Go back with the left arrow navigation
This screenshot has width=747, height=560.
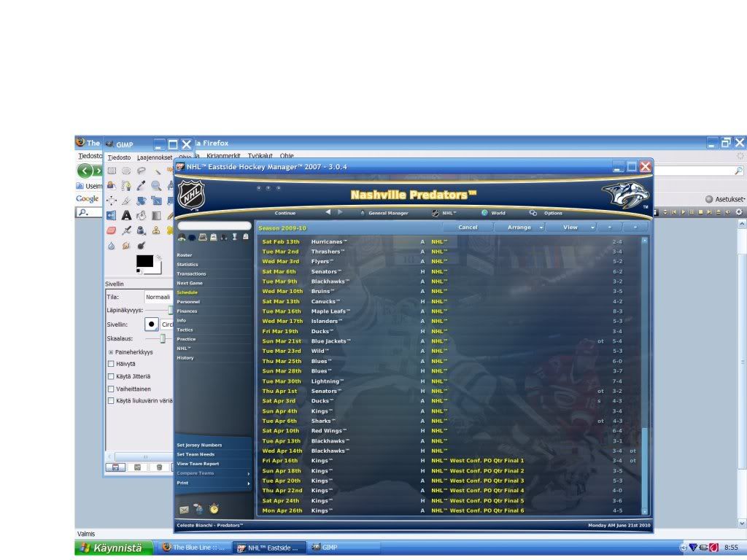[x=328, y=212]
